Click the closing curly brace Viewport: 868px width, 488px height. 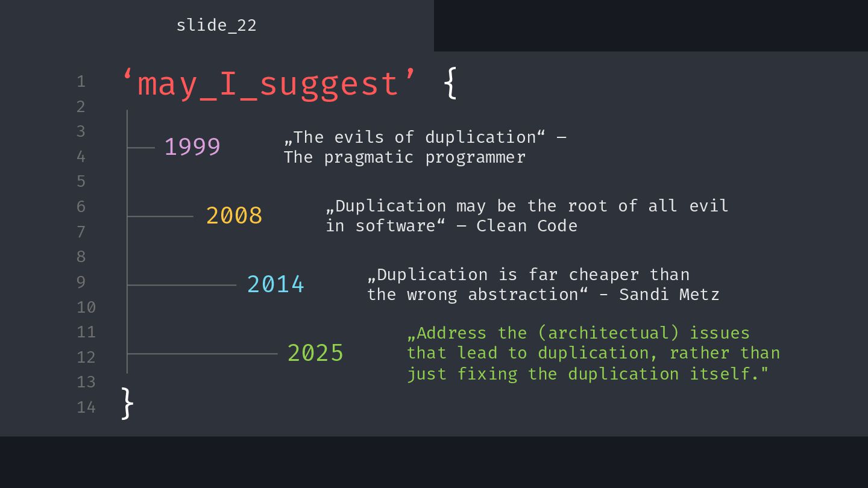pyautogui.click(x=127, y=403)
